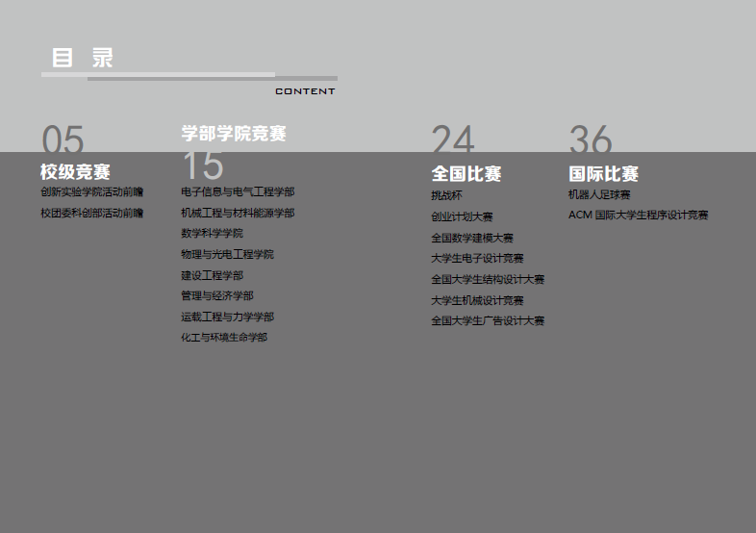Open 运载工程与力学学部 entry
756x533 pixels.
pos(228,317)
